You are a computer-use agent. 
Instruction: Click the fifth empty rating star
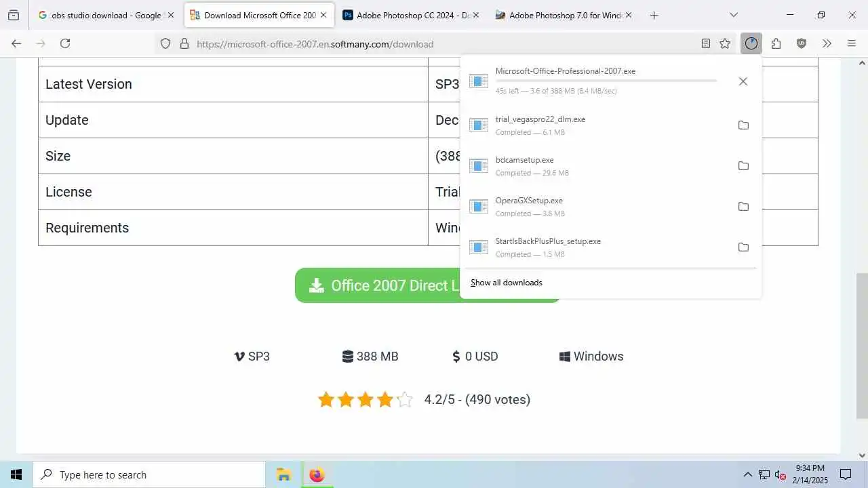click(404, 399)
